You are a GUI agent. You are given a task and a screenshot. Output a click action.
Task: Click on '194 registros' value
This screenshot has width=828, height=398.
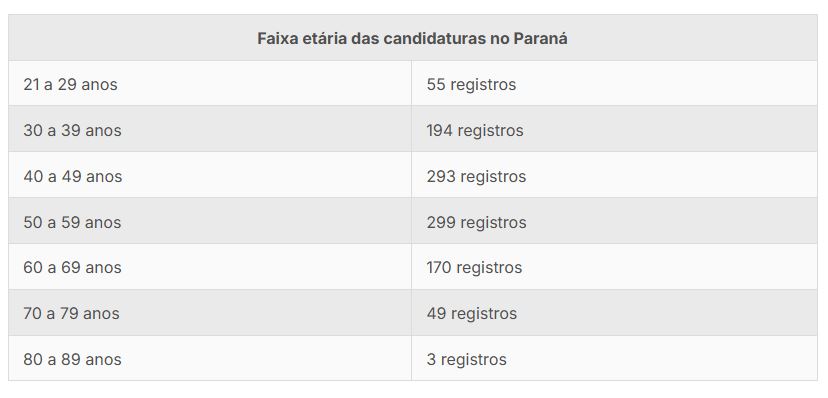tap(475, 130)
